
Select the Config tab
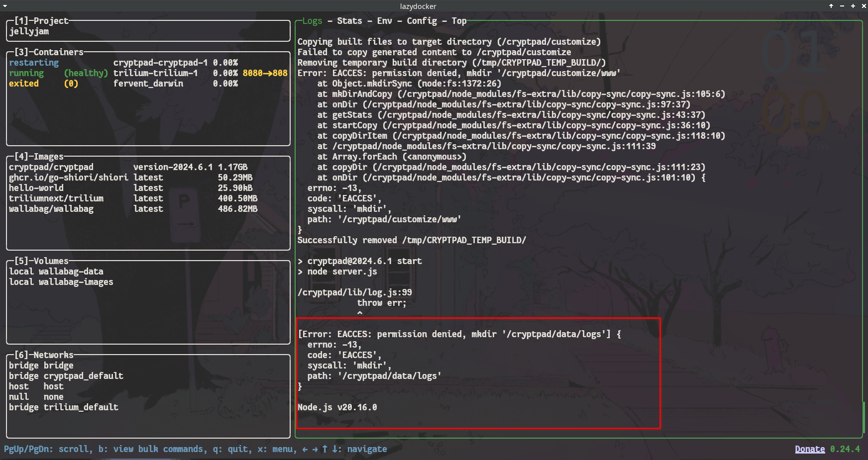[422, 21]
